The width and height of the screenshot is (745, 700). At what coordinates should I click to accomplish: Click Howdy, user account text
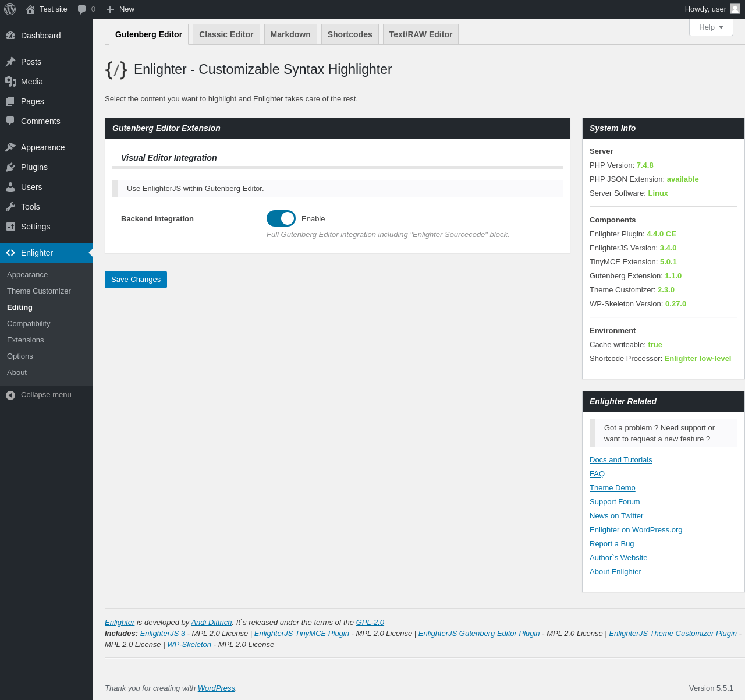tap(705, 9)
